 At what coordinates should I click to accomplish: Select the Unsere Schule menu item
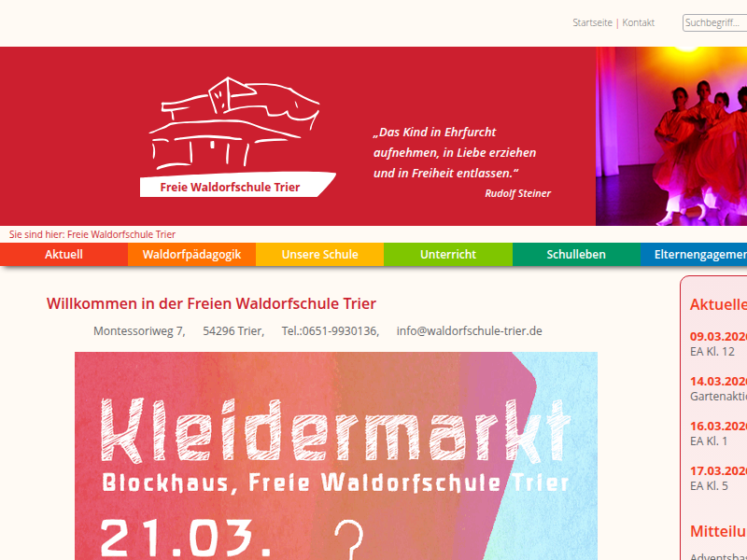pos(319,254)
